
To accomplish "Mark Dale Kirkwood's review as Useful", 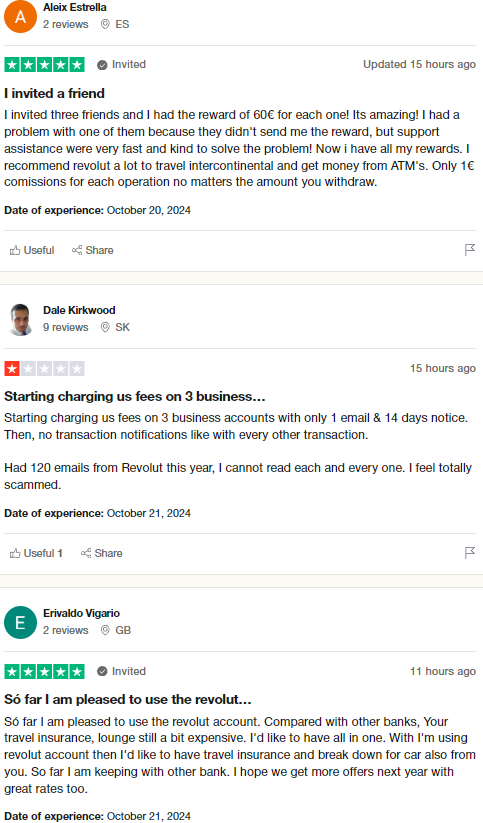I will (x=36, y=553).
